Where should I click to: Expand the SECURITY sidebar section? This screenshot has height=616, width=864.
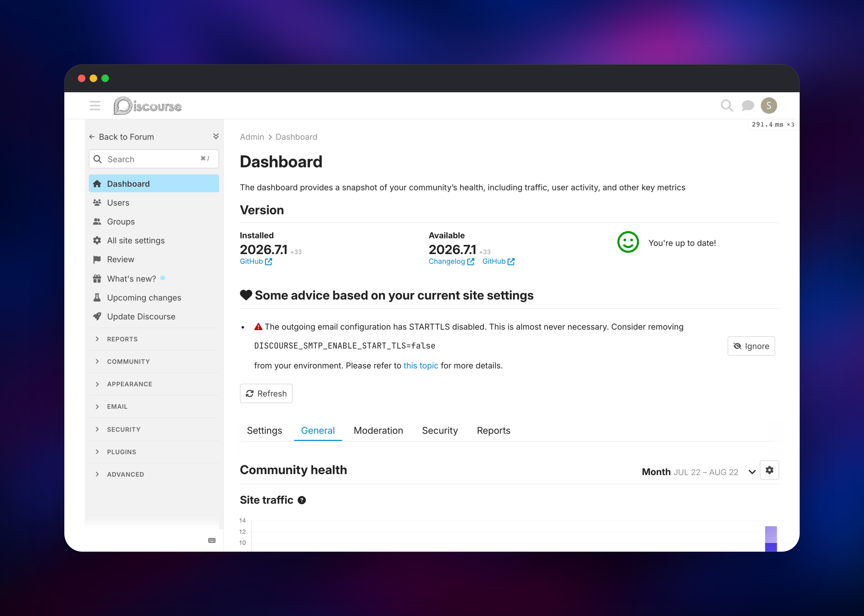pos(154,429)
